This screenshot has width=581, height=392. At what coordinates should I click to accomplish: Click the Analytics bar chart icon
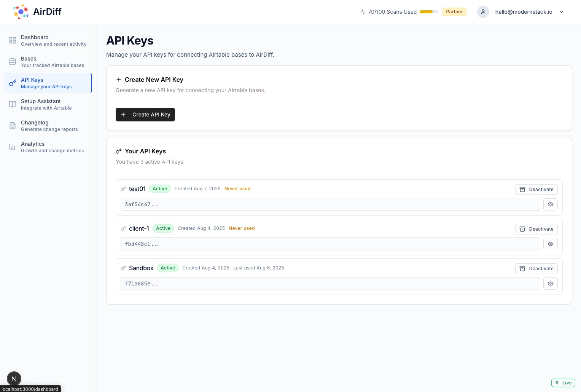13,147
